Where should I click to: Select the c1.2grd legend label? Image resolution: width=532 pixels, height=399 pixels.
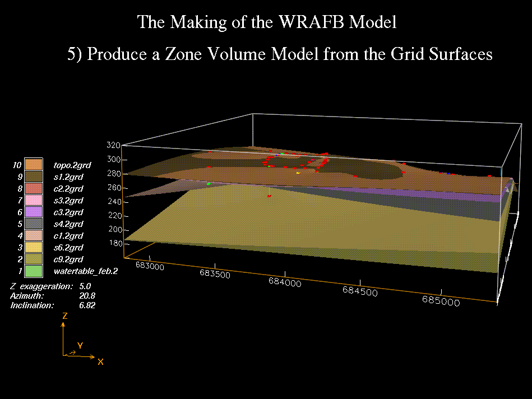[x=68, y=235]
